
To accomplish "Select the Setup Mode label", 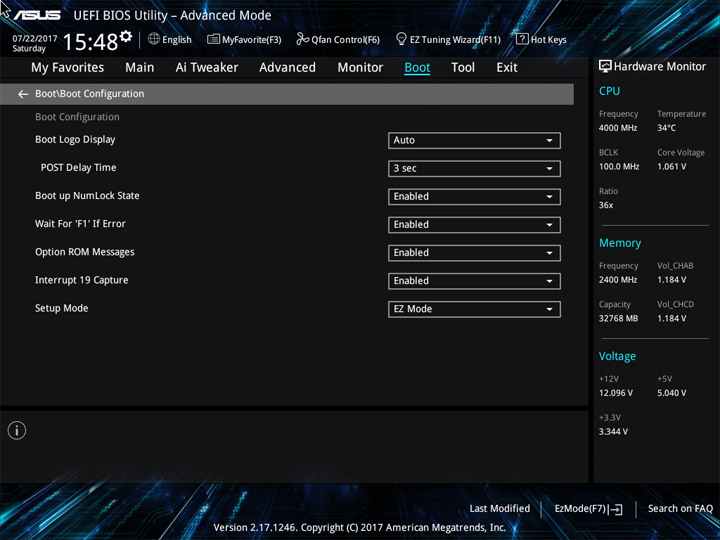I will click(x=62, y=308).
